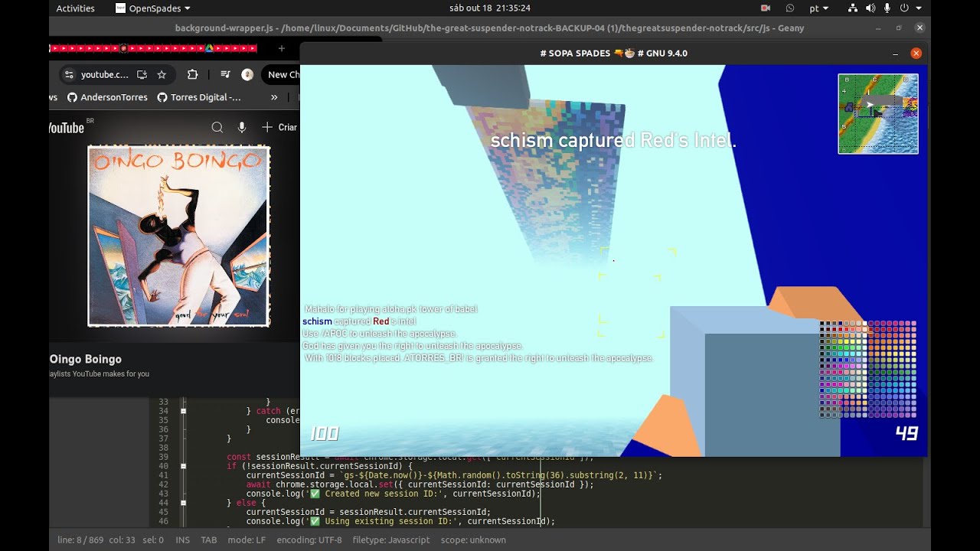
Task: Collapse the code fold at line 34
Action: [x=183, y=411]
